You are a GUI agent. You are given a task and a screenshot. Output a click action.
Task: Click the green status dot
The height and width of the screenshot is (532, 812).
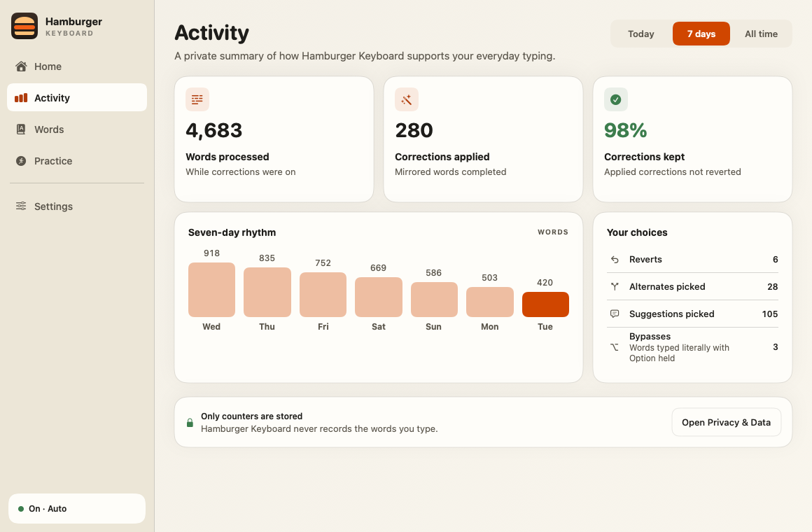(21, 509)
